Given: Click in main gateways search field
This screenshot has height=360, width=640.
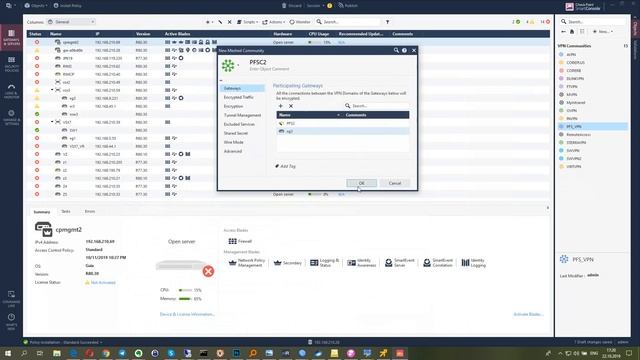Looking at the screenshot, I should (x=348, y=22).
